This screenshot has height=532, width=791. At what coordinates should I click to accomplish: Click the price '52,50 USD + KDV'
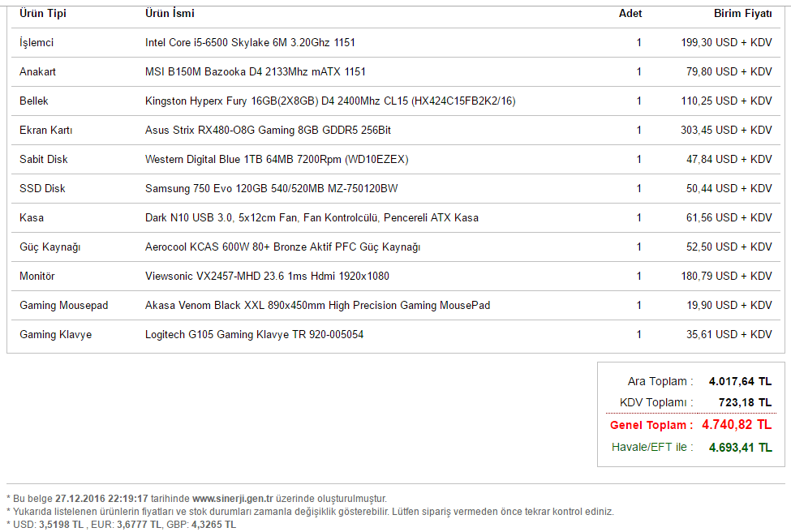pos(729,247)
